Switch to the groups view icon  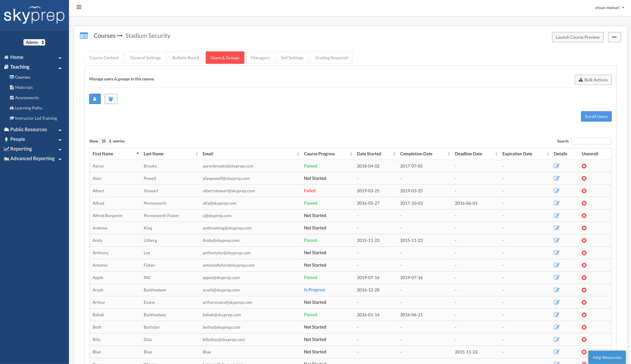point(111,99)
